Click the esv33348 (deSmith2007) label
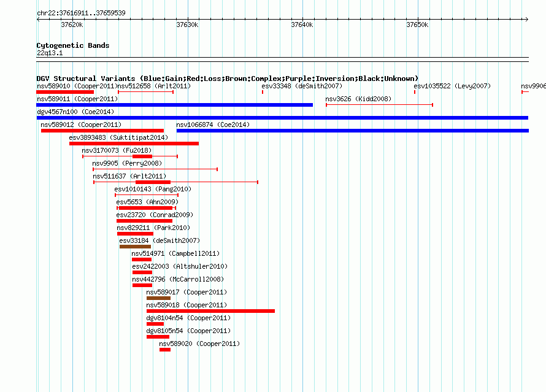The width and height of the screenshot is (546, 392). click(302, 86)
